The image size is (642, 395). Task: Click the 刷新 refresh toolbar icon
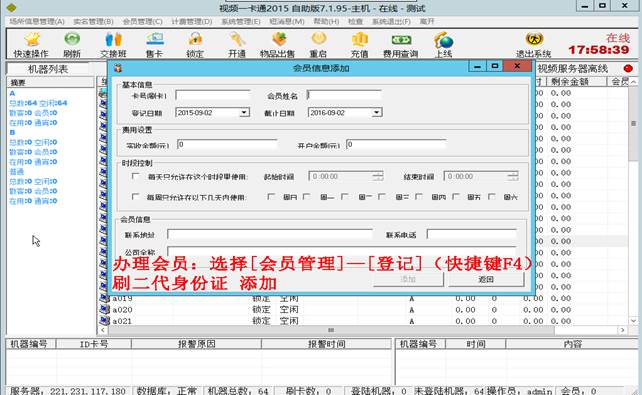click(x=72, y=39)
